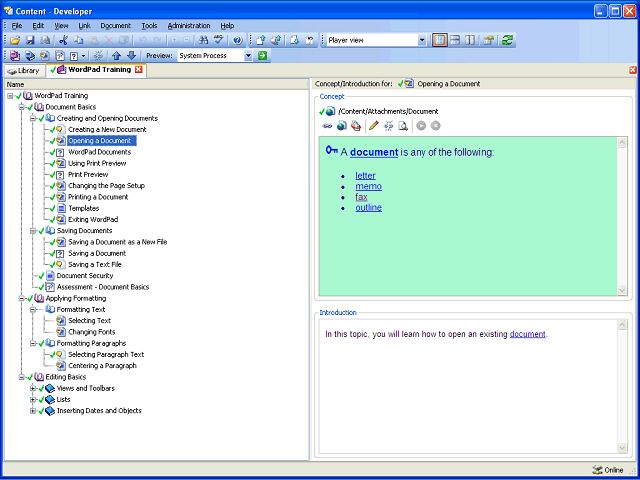Click the Print preview toolbar icon

(x=45, y=40)
